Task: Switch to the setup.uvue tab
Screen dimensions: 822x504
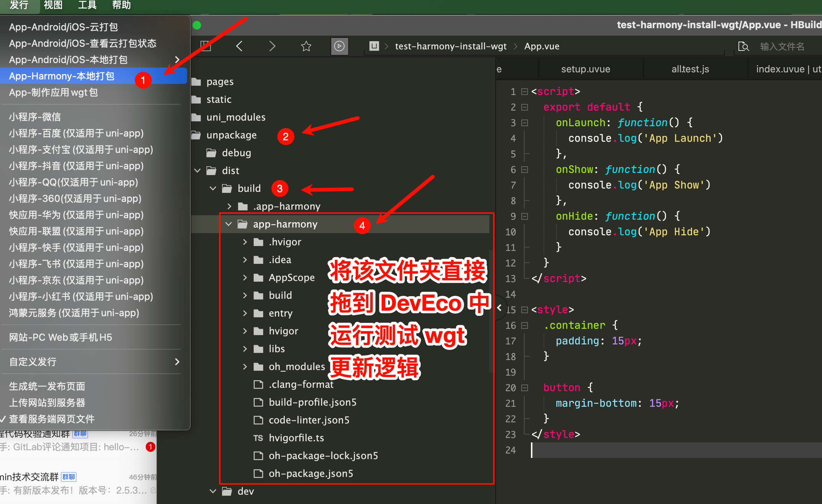Action: [x=585, y=69]
